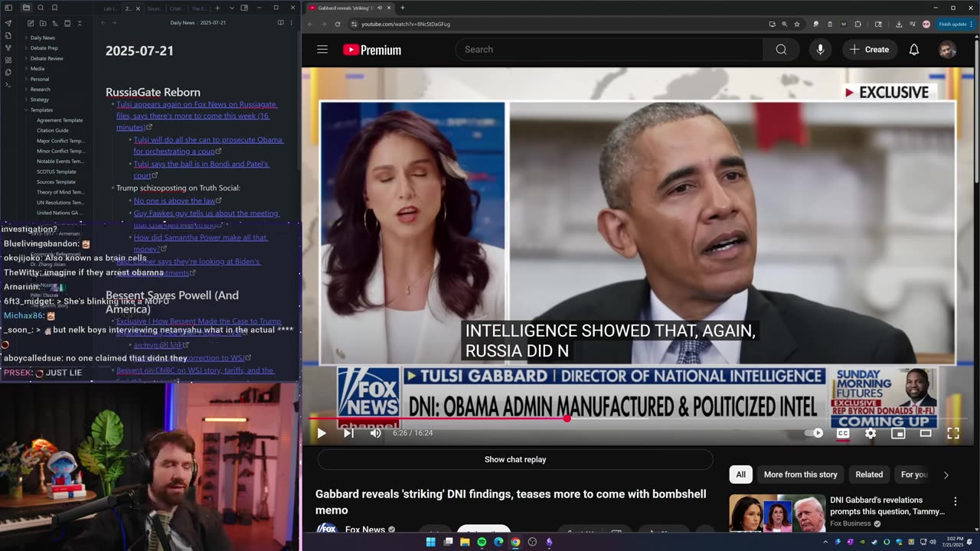
Task: Open YouTube notifications bell
Action: (x=913, y=50)
